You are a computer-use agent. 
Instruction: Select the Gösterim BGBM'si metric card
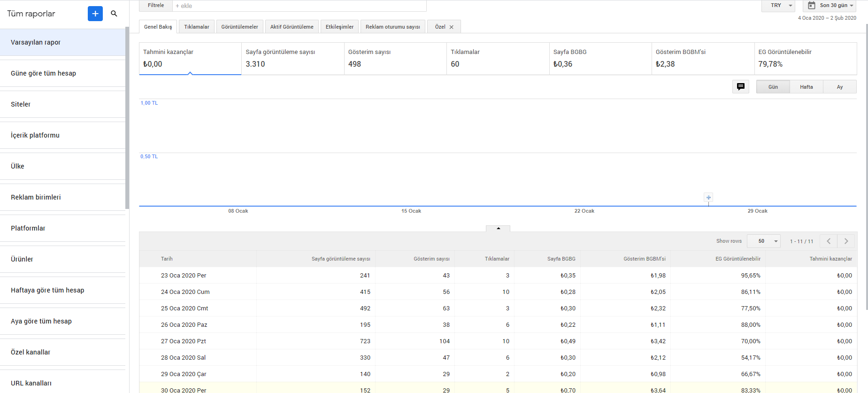(703, 59)
